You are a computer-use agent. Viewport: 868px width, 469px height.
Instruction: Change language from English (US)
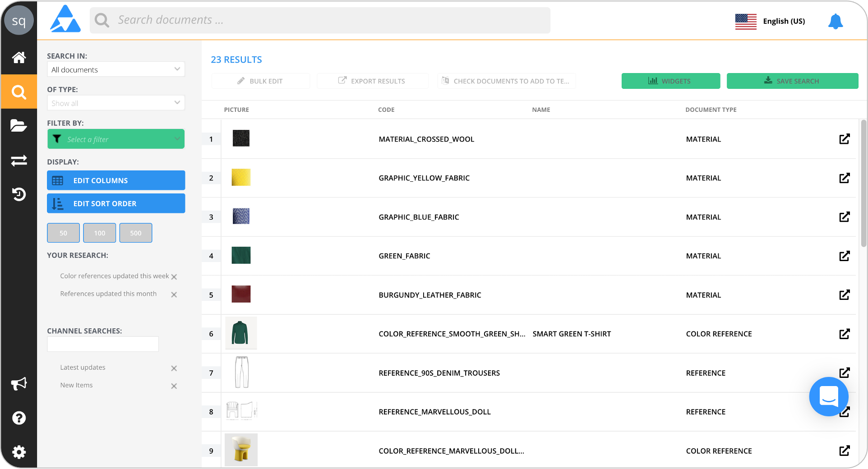(770, 21)
